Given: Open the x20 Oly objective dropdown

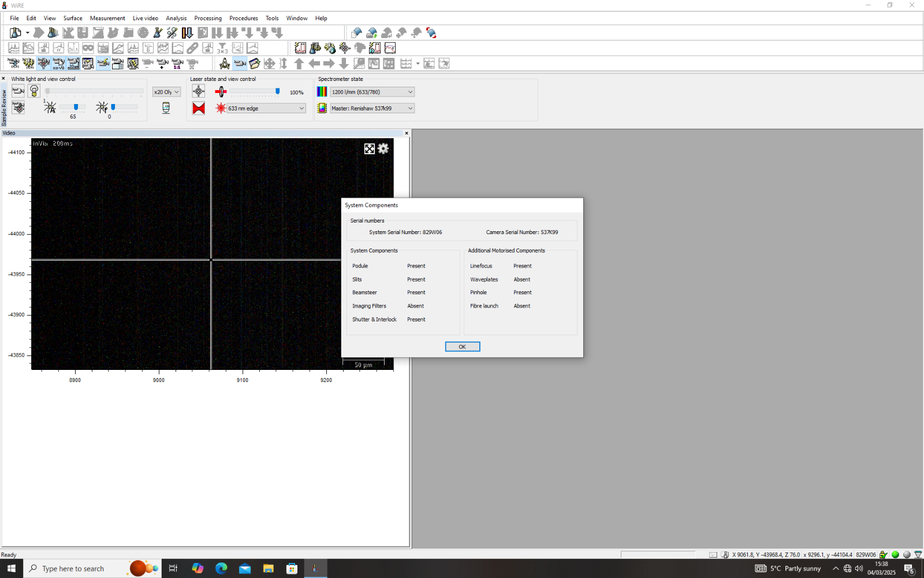Looking at the screenshot, I should tap(167, 92).
